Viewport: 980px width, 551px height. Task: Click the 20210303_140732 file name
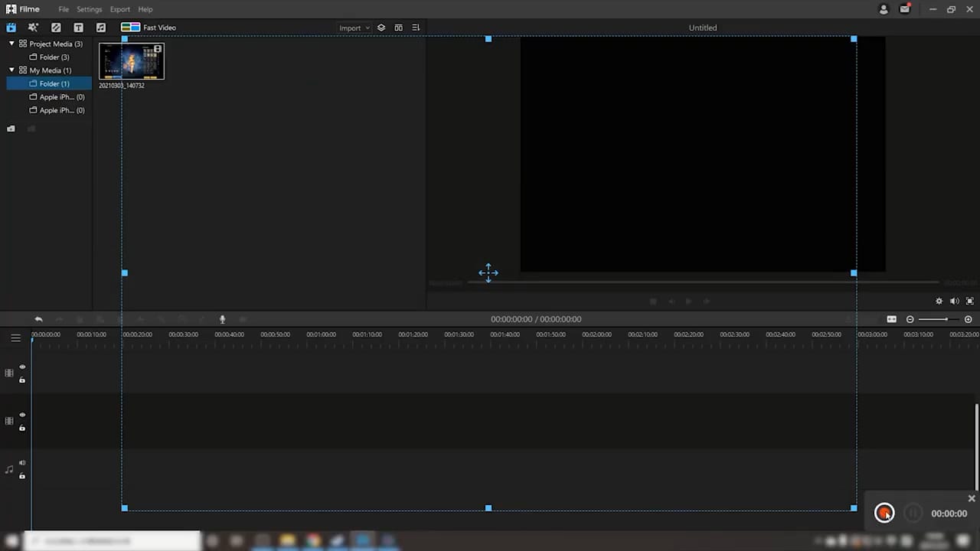(122, 85)
